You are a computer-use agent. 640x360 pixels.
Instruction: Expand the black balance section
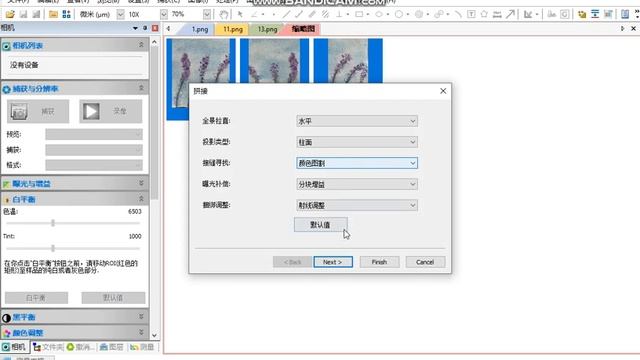(x=141, y=317)
